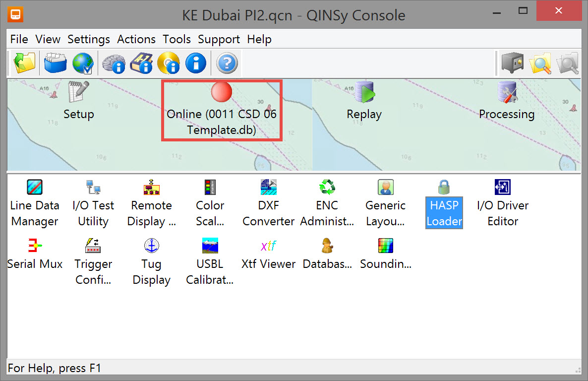Image resolution: width=588 pixels, height=381 pixels.
Task: Launch the Database tool with detective icon
Action: point(327,254)
